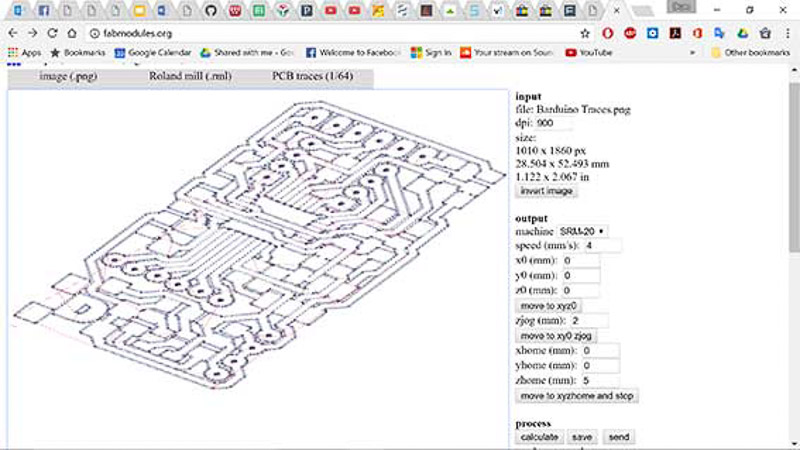Bookmark this page with star icon
800x450 pixels.
(585, 34)
